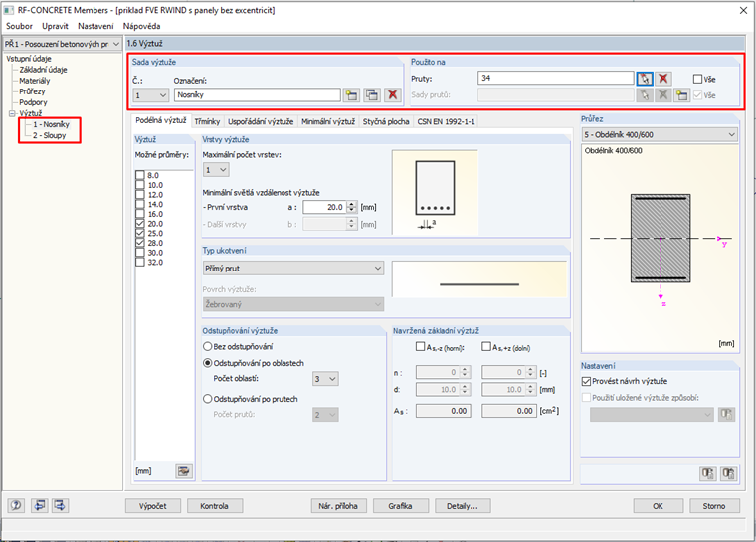The height and width of the screenshot is (542, 756).
Task: Enable 16.0 diameter checkbox
Action: click(140, 214)
